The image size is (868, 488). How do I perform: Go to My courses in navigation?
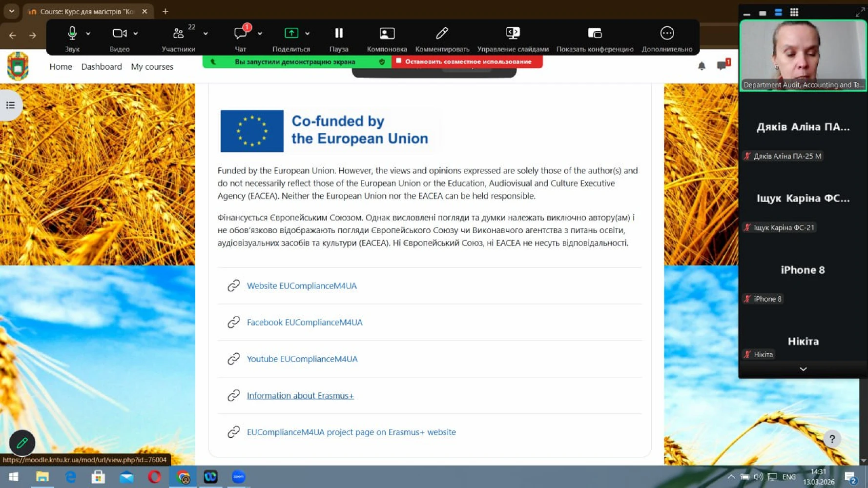point(152,66)
